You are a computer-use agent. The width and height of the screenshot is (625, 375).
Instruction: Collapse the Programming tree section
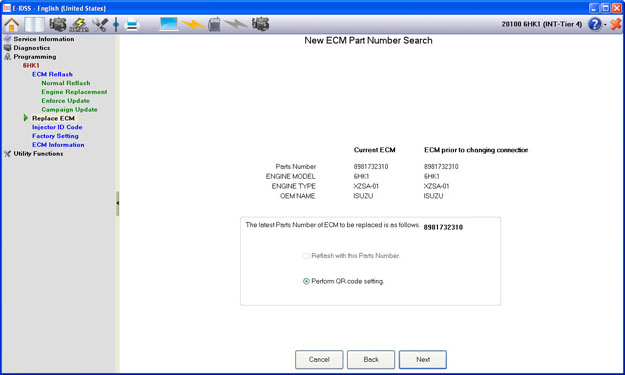pos(35,57)
